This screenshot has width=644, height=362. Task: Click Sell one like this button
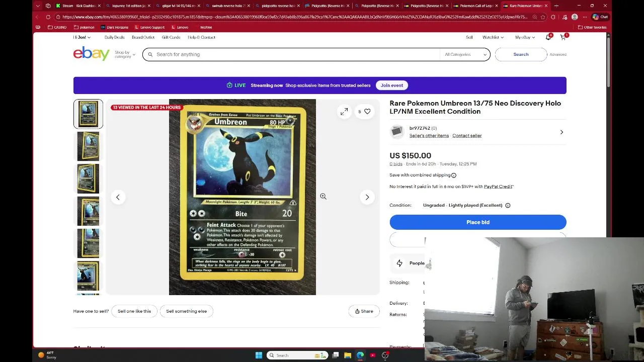point(134,311)
